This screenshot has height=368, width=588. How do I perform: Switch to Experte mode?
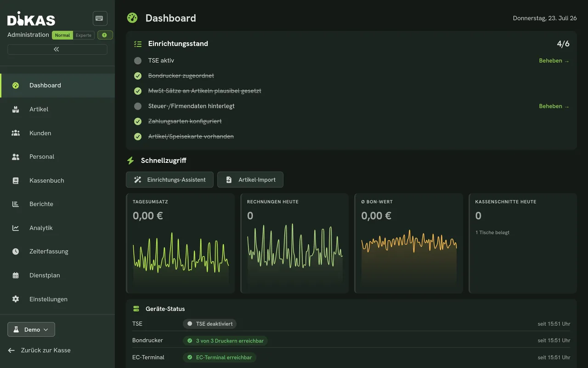pos(84,35)
